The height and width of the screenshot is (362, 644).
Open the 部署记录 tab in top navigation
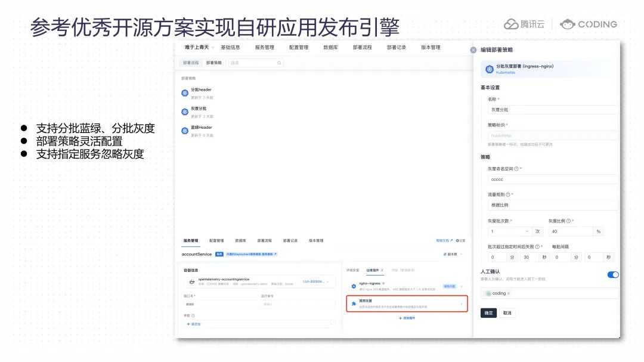point(397,48)
